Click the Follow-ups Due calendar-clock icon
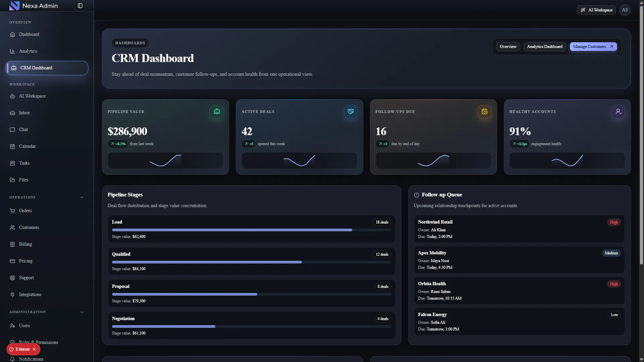 click(484, 112)
